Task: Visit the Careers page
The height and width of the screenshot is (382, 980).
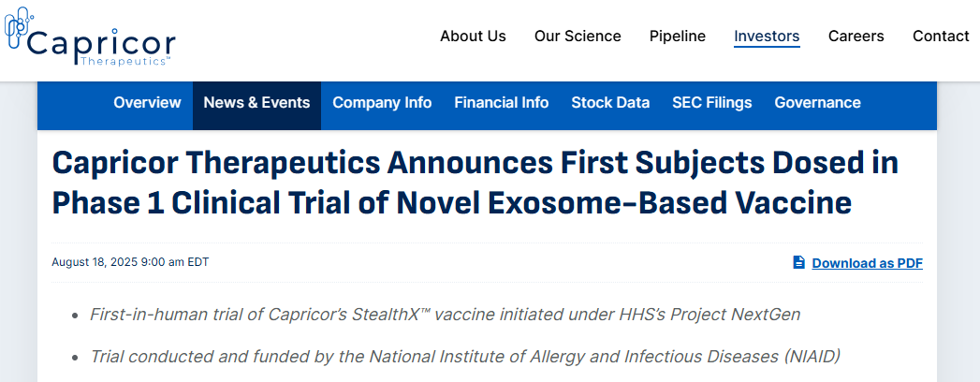Action: pos(856,36)
